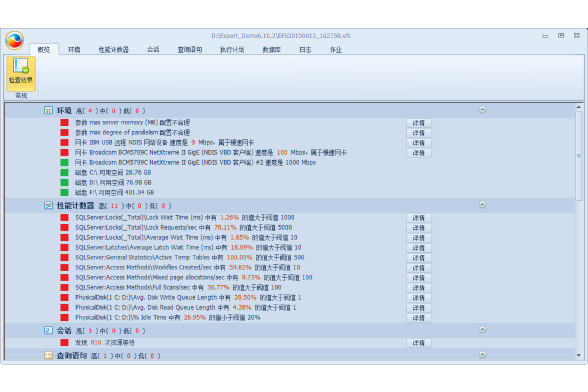Click the application orb logo button

[x=15, y=40]
